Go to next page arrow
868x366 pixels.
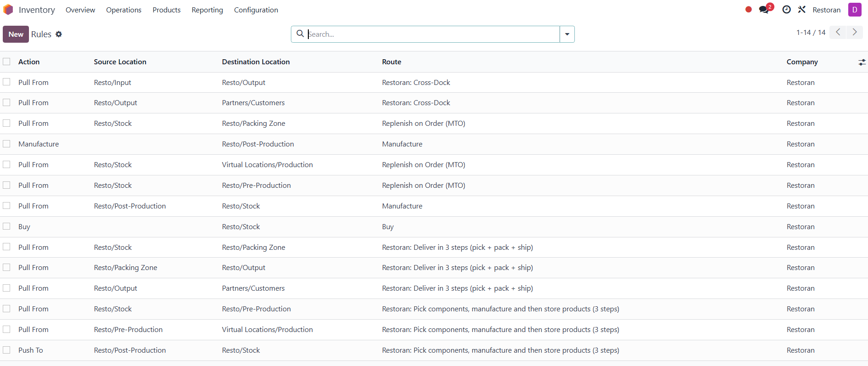[x=855, y=32]
